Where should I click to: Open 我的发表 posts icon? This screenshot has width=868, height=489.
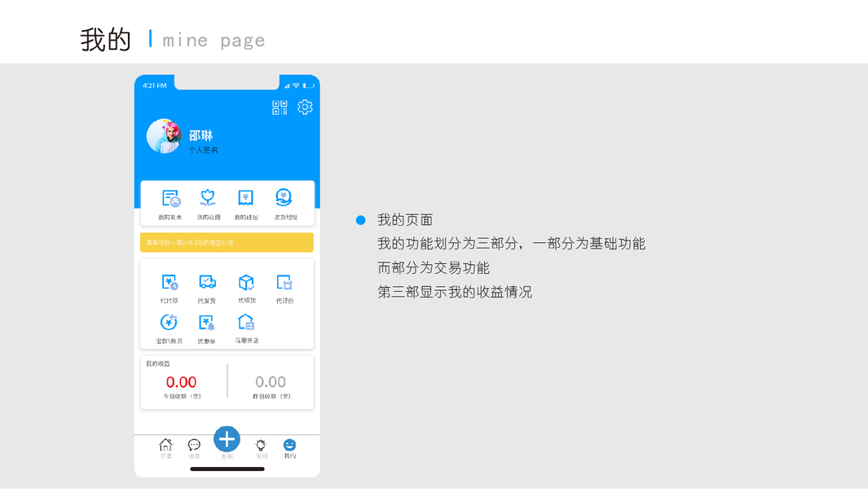[170, 198]
